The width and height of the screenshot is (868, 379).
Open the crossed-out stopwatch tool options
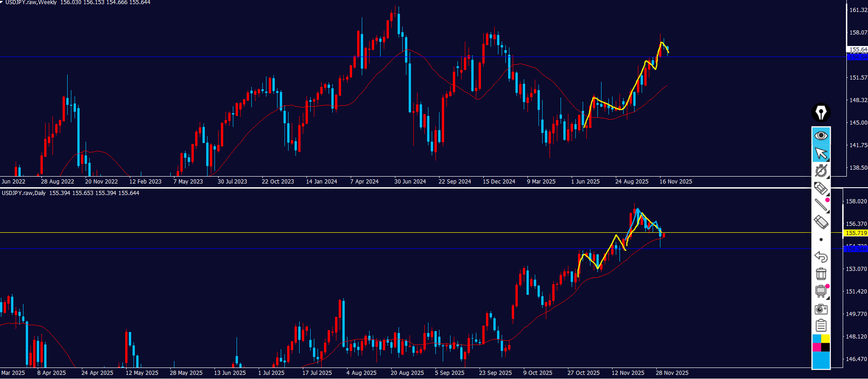[821, 171]
